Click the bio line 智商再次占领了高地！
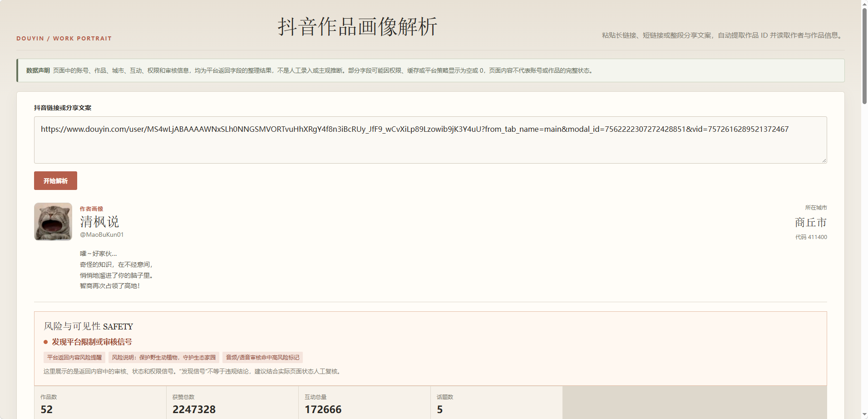The width and height of the screenshot is (868, 419). (x=110, y=286)
